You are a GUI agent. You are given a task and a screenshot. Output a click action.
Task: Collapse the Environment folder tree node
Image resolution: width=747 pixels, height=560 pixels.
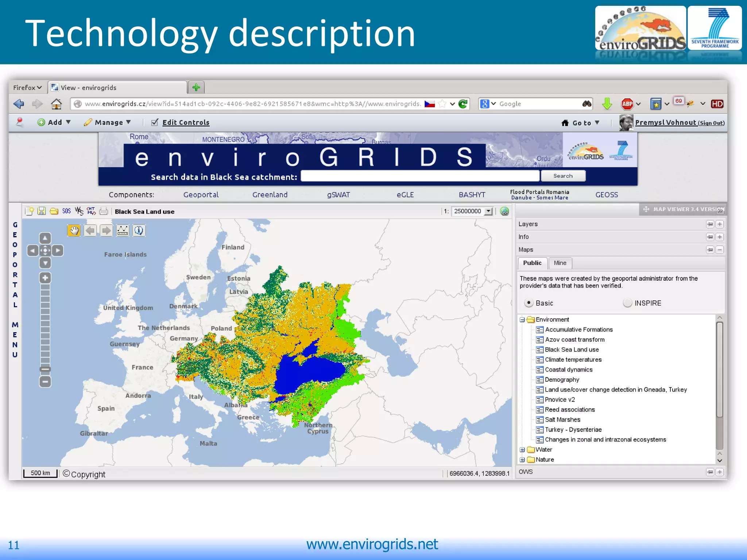tap(522, 320)
